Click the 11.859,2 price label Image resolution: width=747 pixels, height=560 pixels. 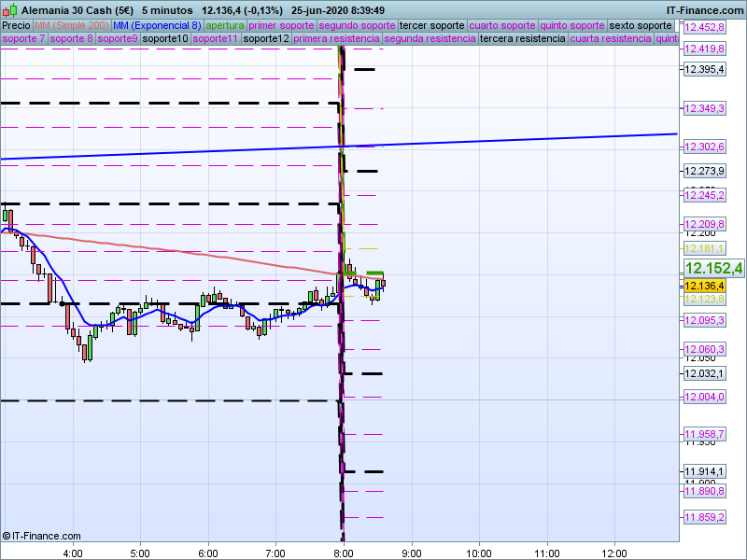704,517
